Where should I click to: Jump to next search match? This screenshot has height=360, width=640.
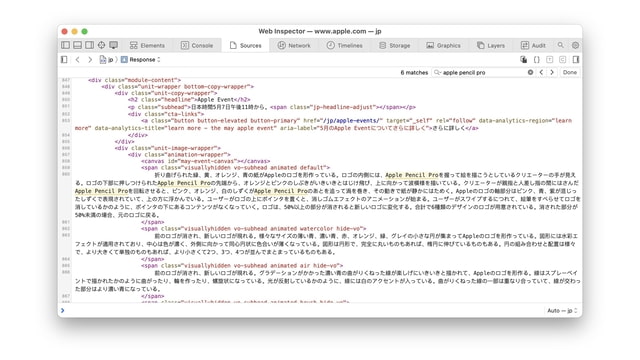[x=552, y=72]
